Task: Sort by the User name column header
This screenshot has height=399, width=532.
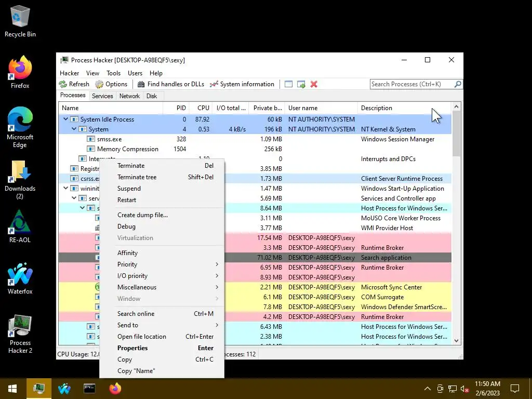Action: 321,108
